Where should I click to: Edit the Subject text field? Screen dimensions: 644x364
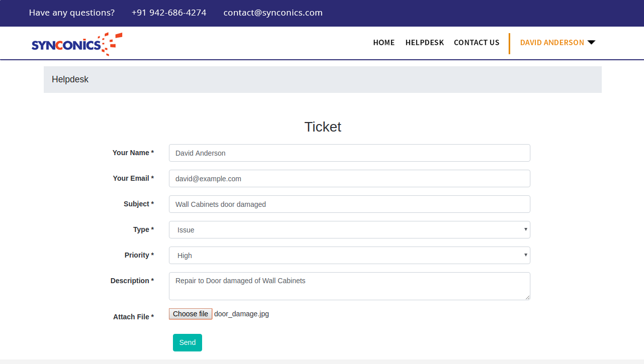(349, 204)
